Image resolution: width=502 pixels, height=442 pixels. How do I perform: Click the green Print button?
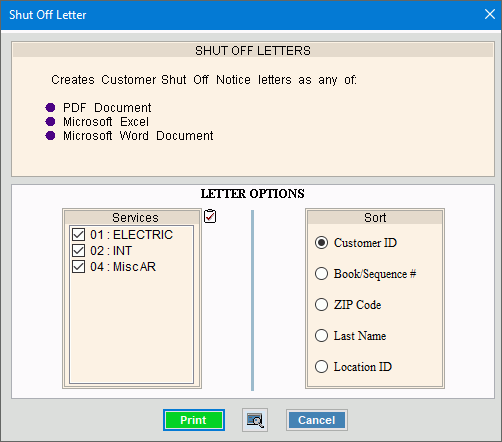194,420
